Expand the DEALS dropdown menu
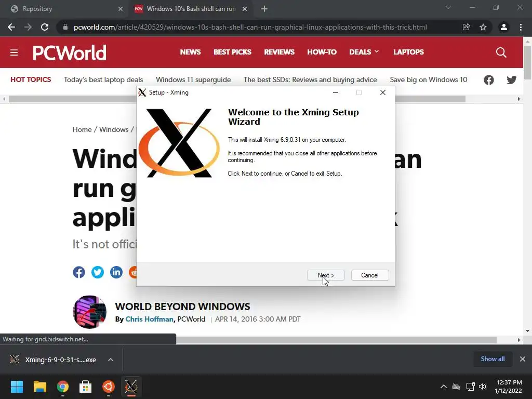Viewport: 532px width, 399px height. pyautogui.click(x=364, y=52)
